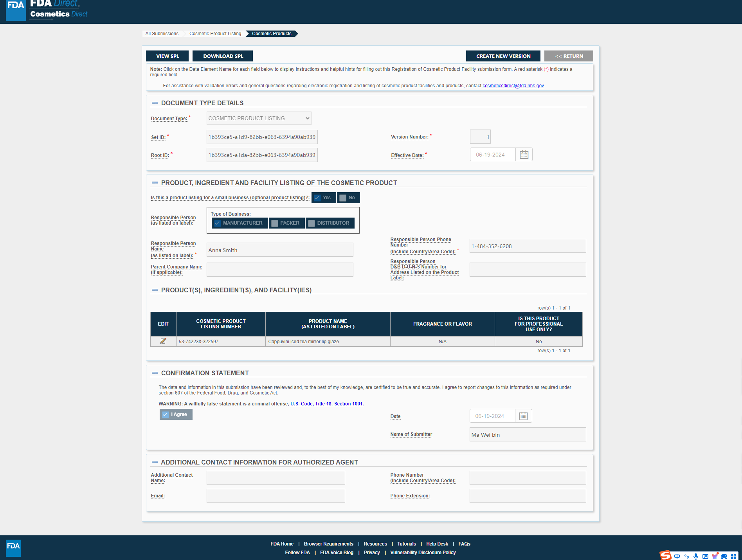Click the Sogou input microphone icon
Image resolution: width=742 pixels, height=560 pixels.
[x=695, y=556]
